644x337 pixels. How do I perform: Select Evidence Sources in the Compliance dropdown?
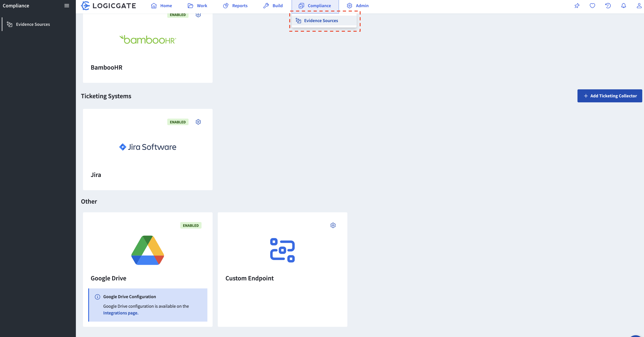324,21
